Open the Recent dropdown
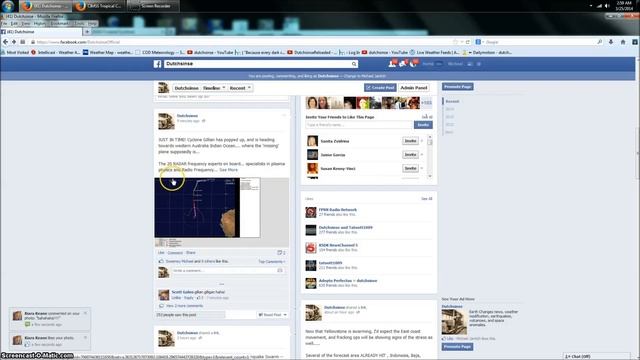 pos(240,88)
